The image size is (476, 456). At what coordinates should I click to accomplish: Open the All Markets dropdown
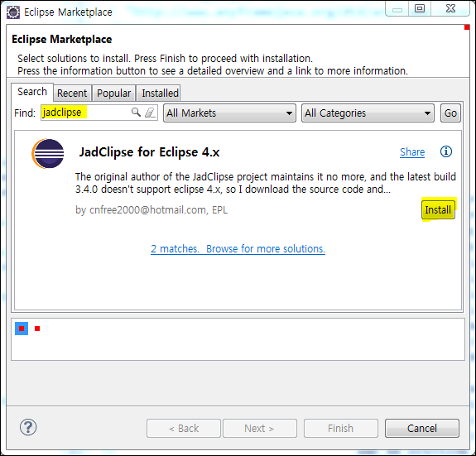229,113
